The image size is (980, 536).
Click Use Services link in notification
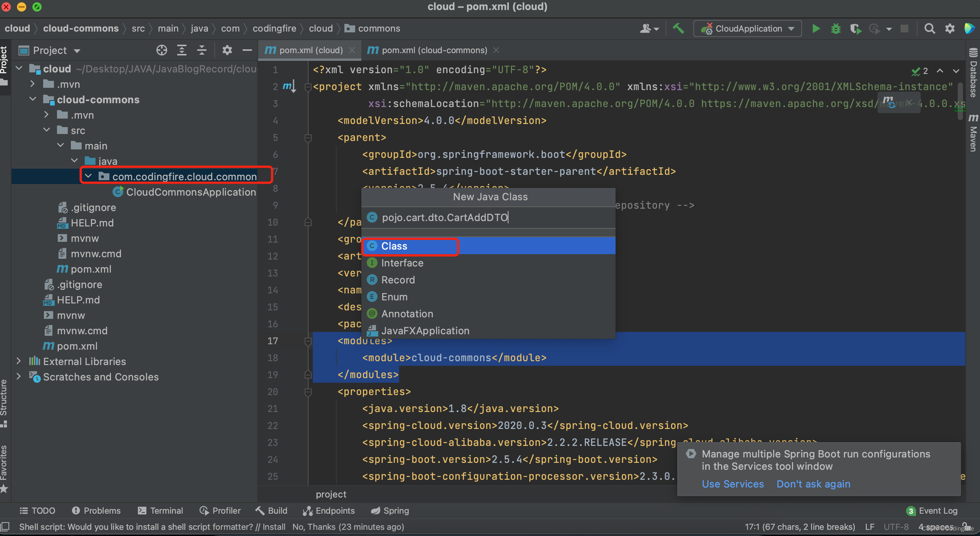[733, 484]
